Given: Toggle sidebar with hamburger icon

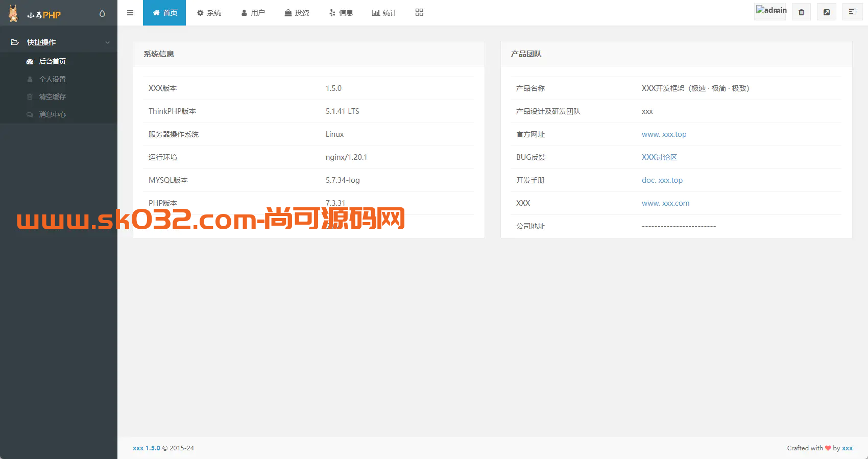Looking at the screenshot, I should tap(130, 13).
